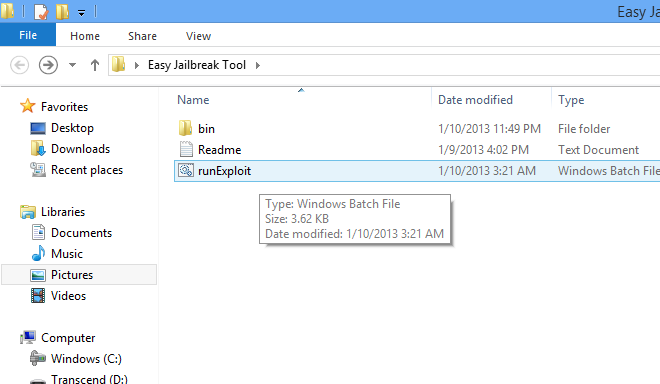Switch to the Share ribbon tab

point(142,36)
